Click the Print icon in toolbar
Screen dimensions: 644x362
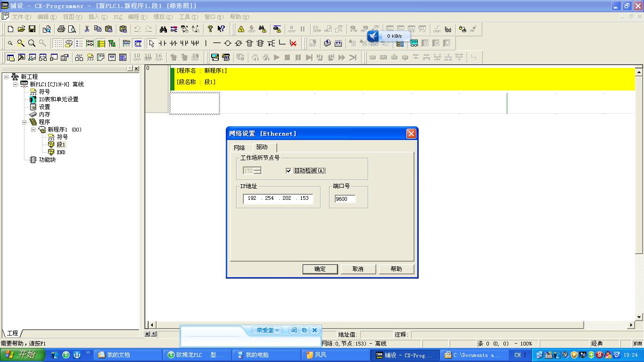(61, 29)
